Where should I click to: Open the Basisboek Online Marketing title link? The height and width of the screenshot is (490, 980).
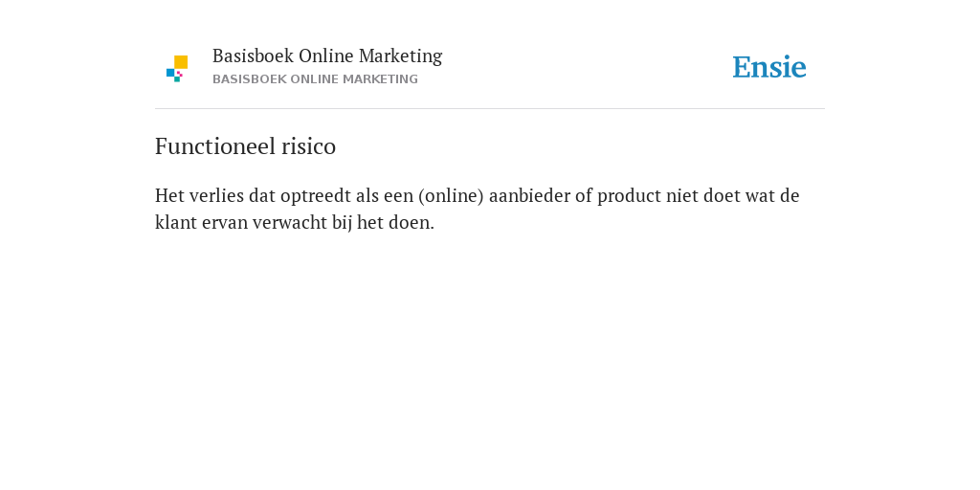pyautogui.click(x=327, y=56)
